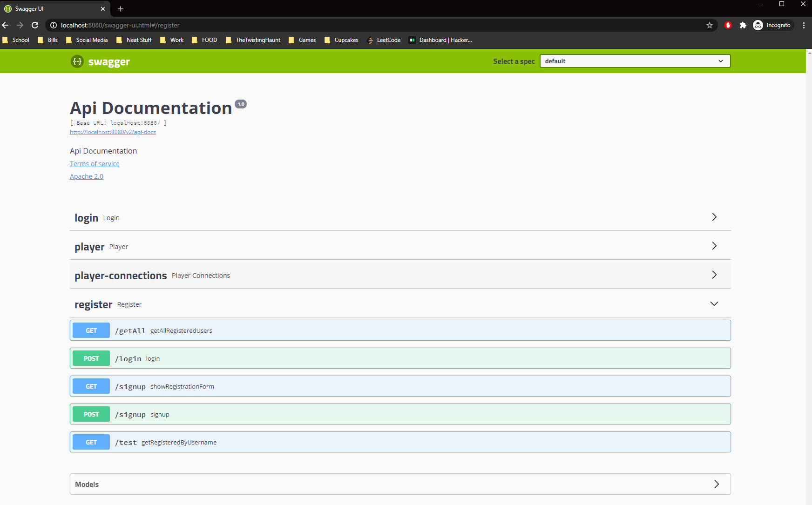Image resolution: width=812 pixels, height=505 pixels.
Task: Expand the GET /test getRegisteredByUsername operation
Action: [x=400, y=442]
